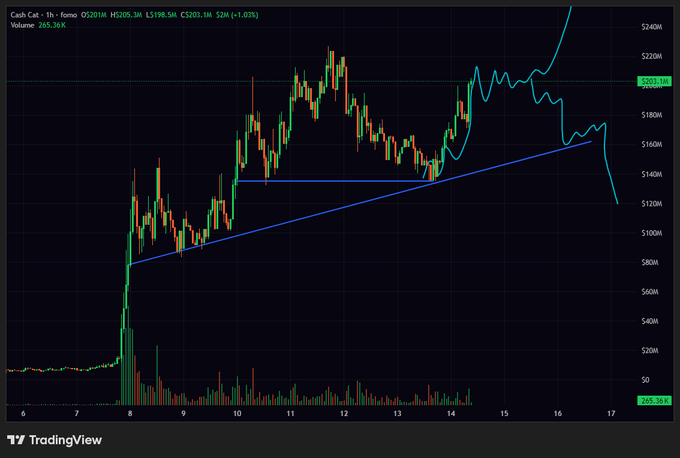
Task: Click the $20M price axis label
Action: point(650,350)
